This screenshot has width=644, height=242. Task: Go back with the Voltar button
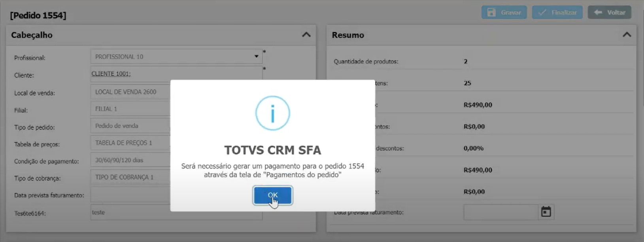click(x=610, y=12)
